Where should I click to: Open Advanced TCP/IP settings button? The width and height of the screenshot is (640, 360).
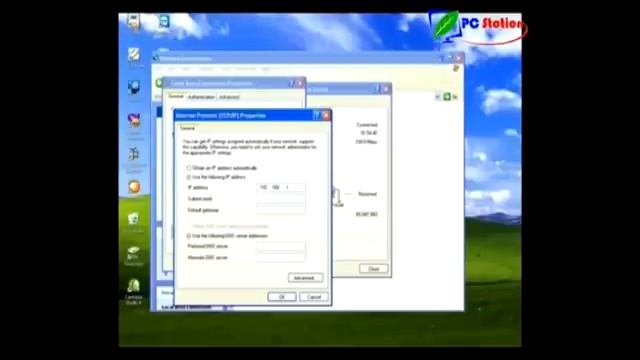[x=305, y=278]
